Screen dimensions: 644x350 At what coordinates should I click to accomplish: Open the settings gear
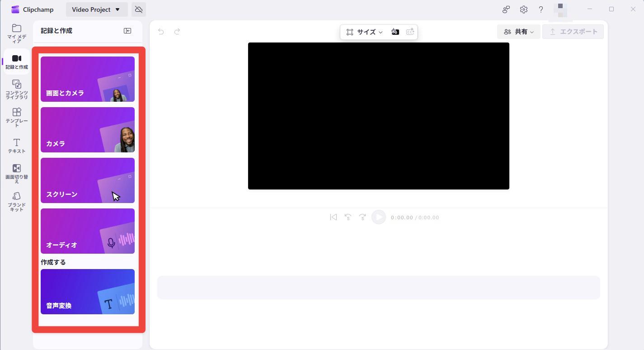[524, 9]
